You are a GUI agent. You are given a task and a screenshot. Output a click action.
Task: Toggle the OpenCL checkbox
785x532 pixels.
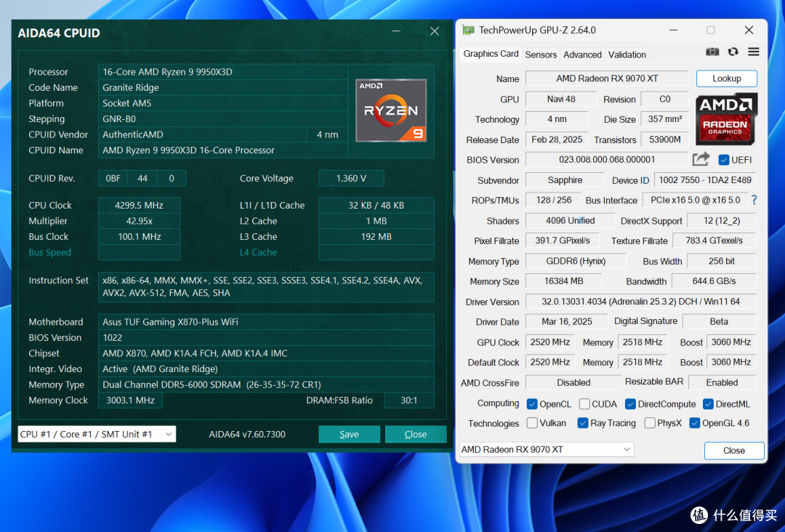(532, 404)
